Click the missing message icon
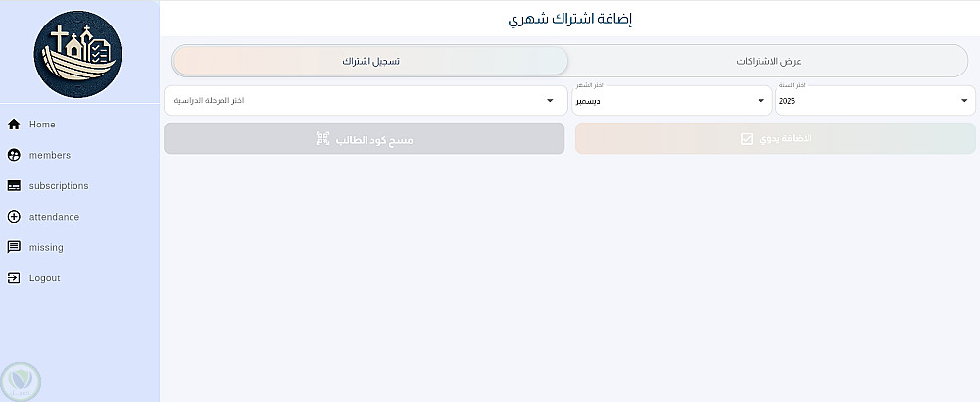This screenshot has height=402, width=980. pos(14,247)
